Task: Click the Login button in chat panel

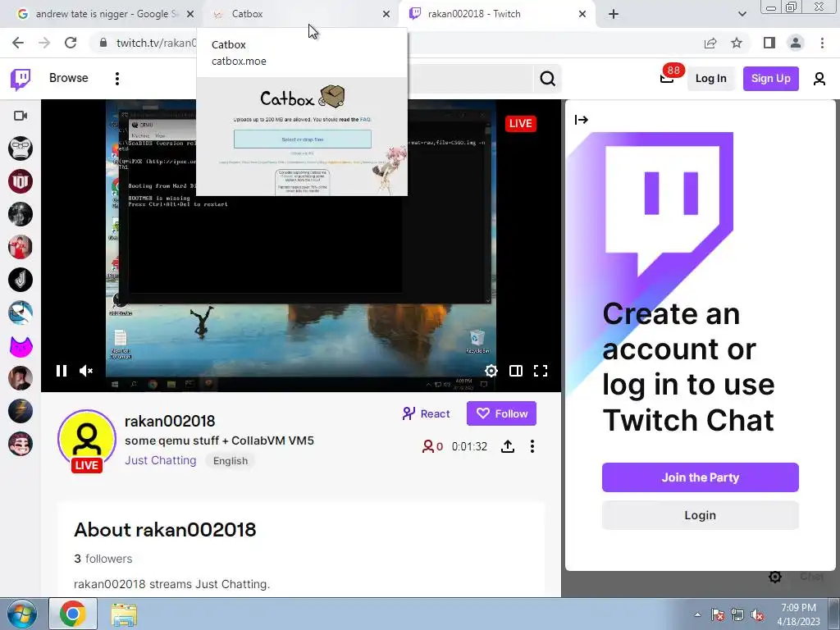Action: coord(701,515)
